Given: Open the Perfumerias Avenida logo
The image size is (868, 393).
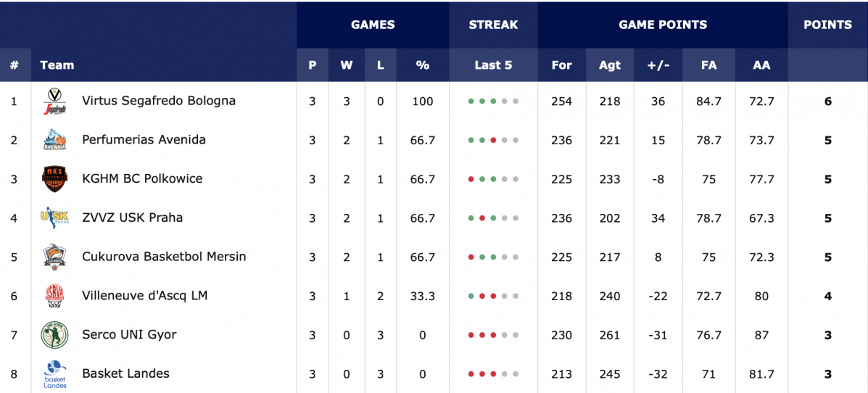Looking at the screenshot, I should (55, 140).
